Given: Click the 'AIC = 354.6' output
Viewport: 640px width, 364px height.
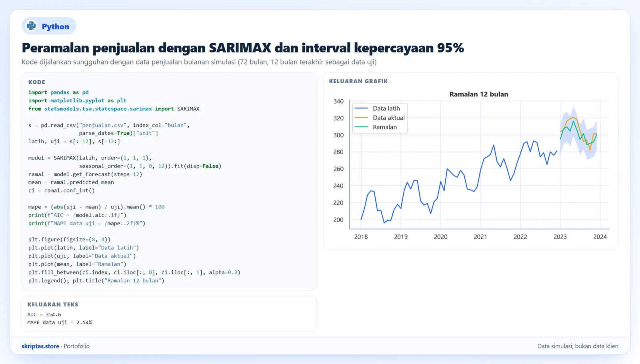Looking at the screenshot, I should coord(44,314).
